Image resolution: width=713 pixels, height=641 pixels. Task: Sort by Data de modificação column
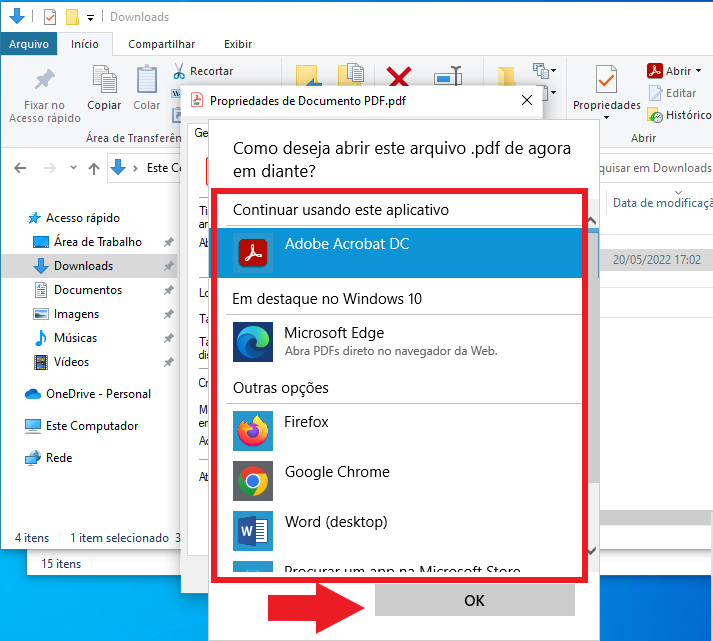(x=663, y=203)
